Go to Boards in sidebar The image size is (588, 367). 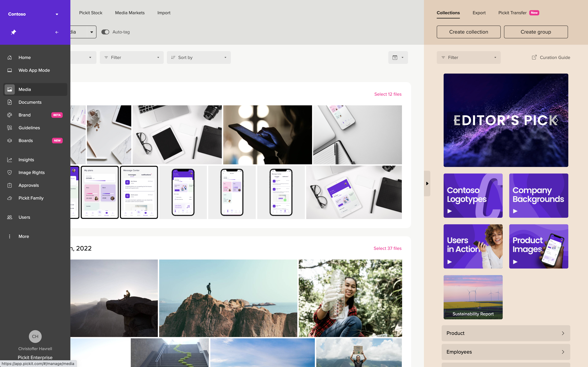(x=26, y=141)
